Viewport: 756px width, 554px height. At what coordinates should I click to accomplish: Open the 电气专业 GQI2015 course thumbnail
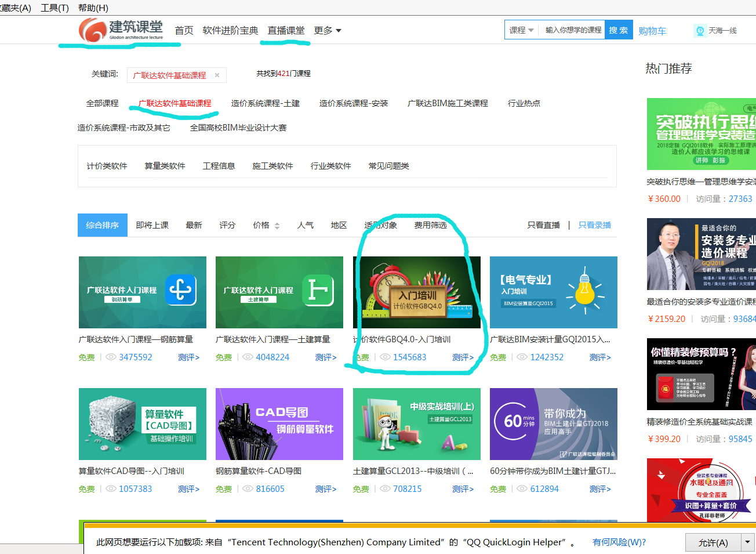(554, 292)
